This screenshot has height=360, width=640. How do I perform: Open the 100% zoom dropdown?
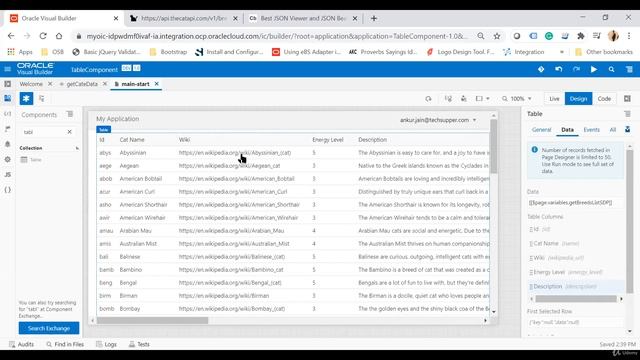pos(517,99)
